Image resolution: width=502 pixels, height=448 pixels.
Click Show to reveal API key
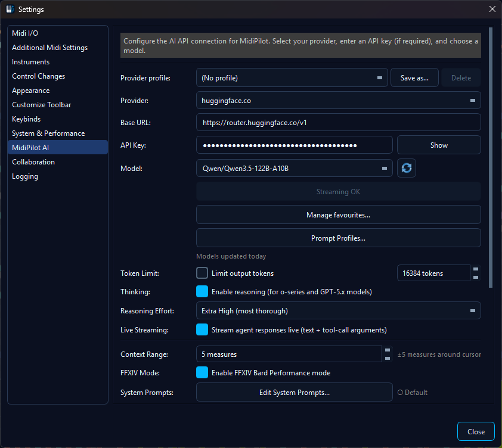tap(439, 145)
